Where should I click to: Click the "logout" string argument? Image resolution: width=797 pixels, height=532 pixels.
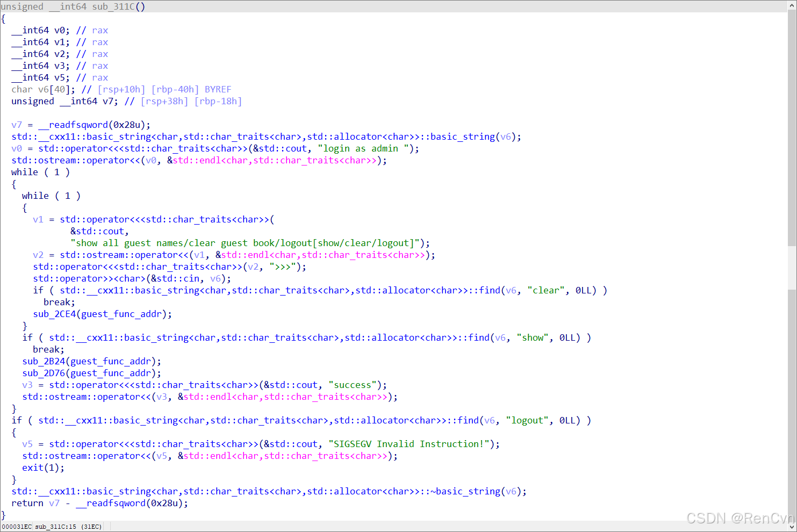(x=527, y=420)
